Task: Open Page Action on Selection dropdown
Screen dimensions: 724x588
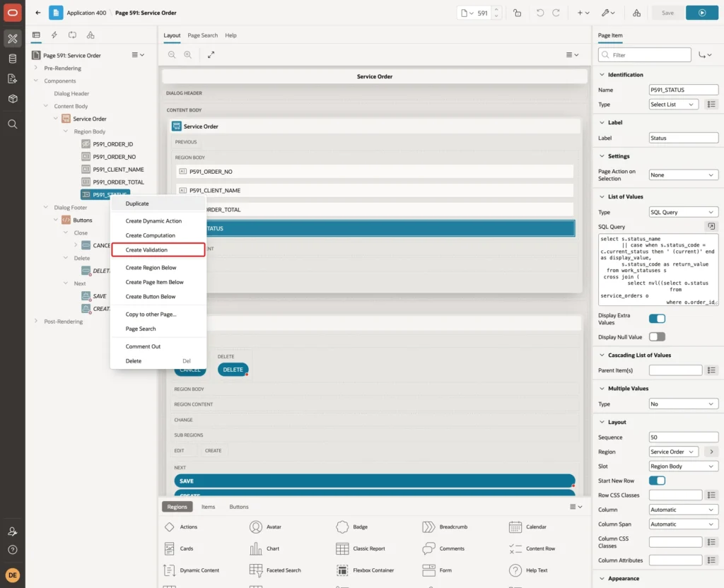Action: [x=684, y=175]
